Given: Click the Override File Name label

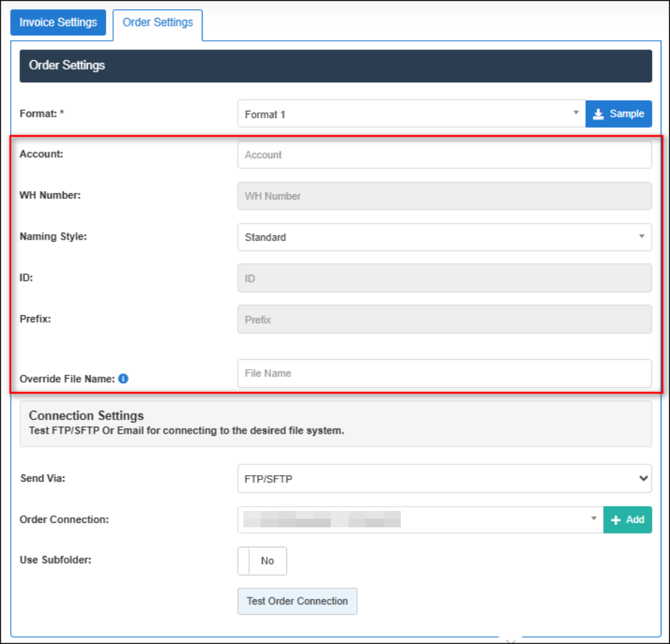Looking at the screenshot, I should pyautogui.click(x=67, y=379).
